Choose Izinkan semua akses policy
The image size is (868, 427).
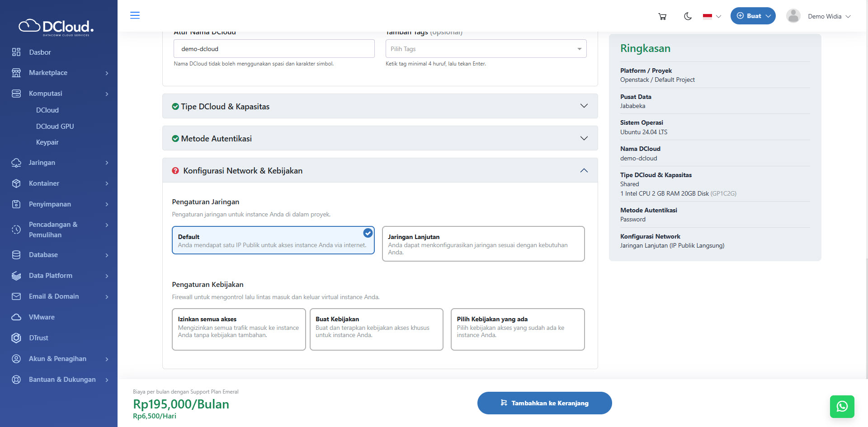point(239,329)
